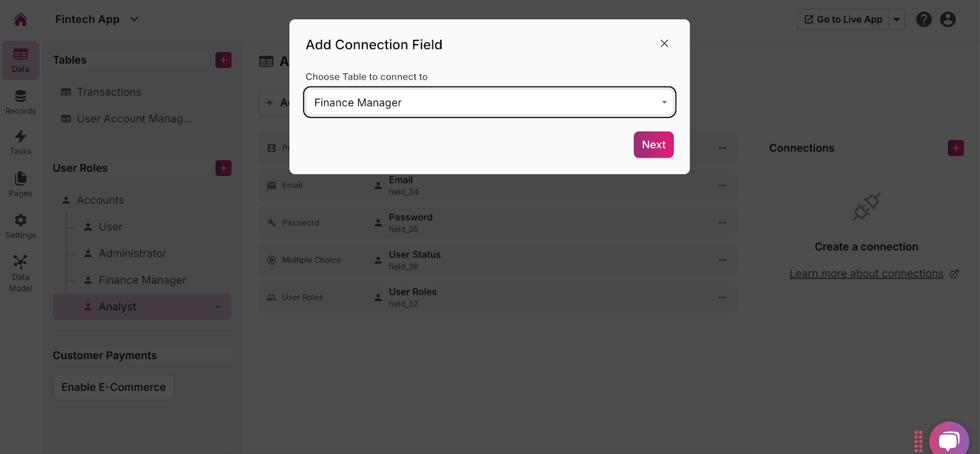Open the user profile account icon
This screenshot has width=980, height=454.
point(948,20)
